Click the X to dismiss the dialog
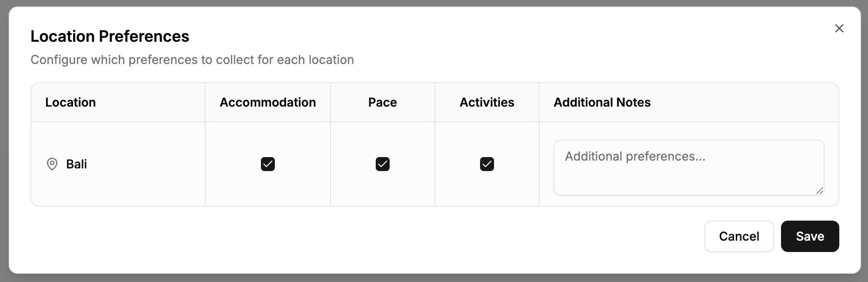This screenshot has width=868, height=282. point(839,28)
